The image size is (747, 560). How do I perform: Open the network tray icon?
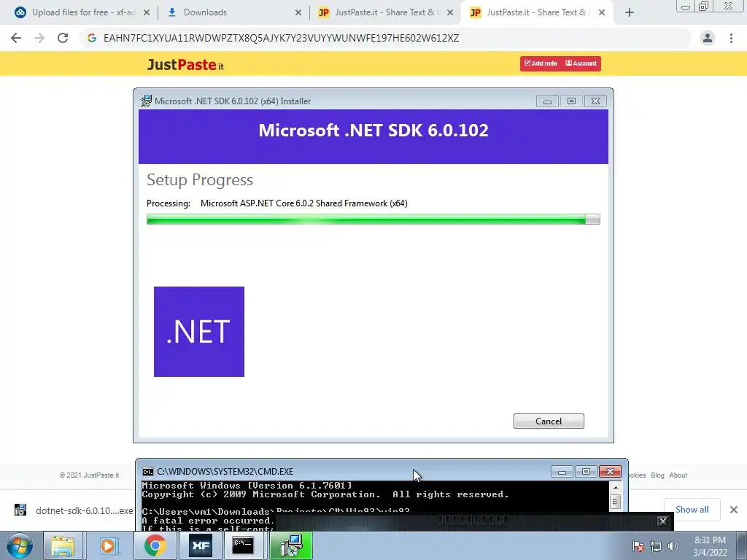click(656, 546)
